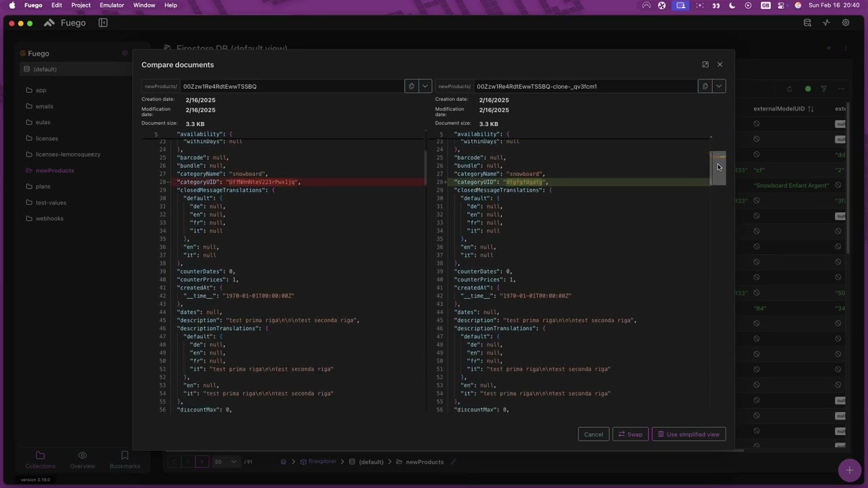Click the left document ID input field
The width and height of the screenshot is (868, 488).
[x=292, y=86]
